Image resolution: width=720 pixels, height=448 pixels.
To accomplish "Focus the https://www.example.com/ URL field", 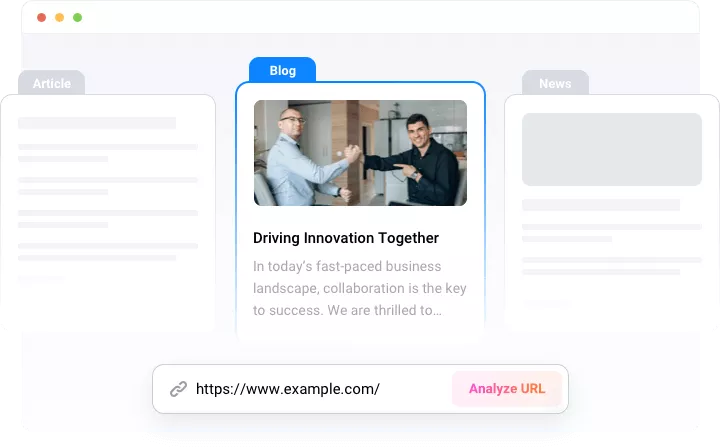I will click(300, 389).
